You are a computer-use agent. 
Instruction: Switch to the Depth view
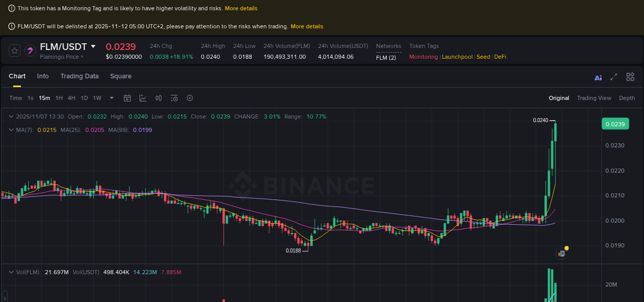click(627, 98)
